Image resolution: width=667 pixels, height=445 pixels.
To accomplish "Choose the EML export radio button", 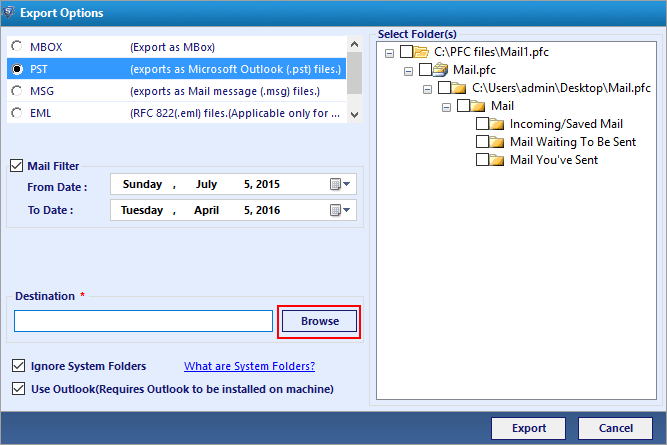I will pyautogui.click(x=17, y=113).
